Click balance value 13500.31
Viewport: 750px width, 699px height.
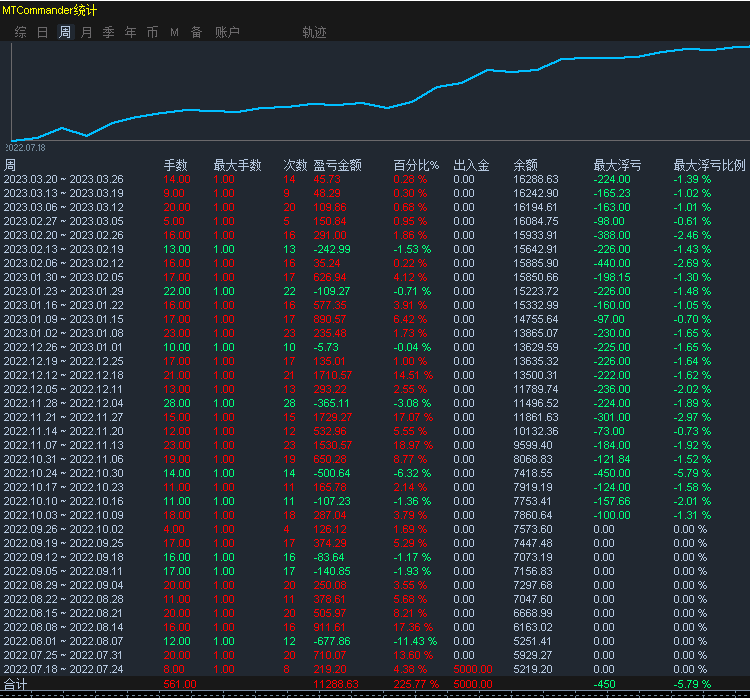(x=536, y=375)
